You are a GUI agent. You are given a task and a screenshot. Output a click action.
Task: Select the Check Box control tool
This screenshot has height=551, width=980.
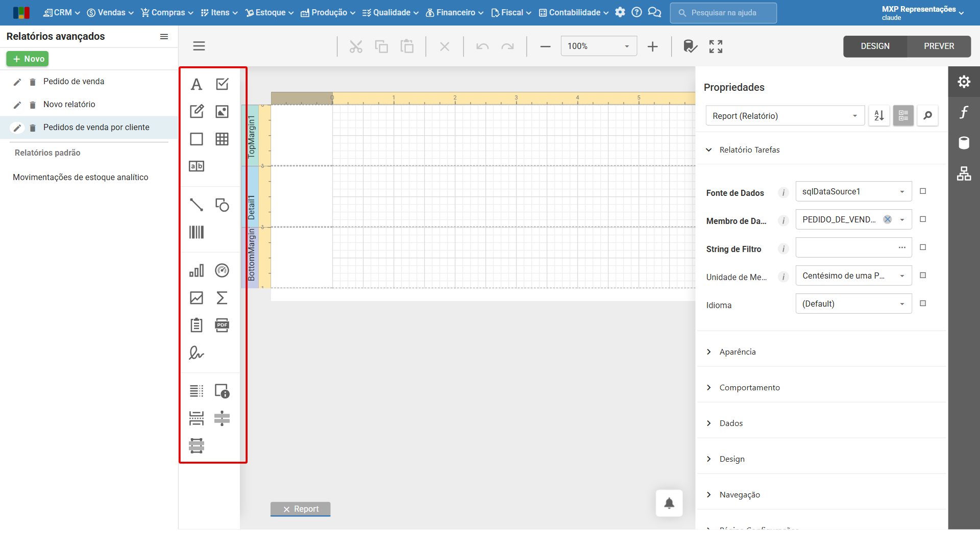(222, 84)
